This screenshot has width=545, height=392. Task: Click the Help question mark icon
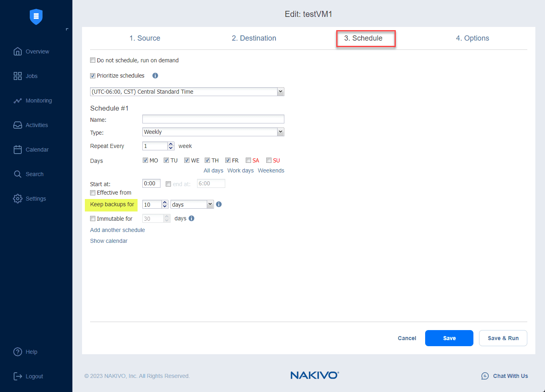[x=18, y=352]
